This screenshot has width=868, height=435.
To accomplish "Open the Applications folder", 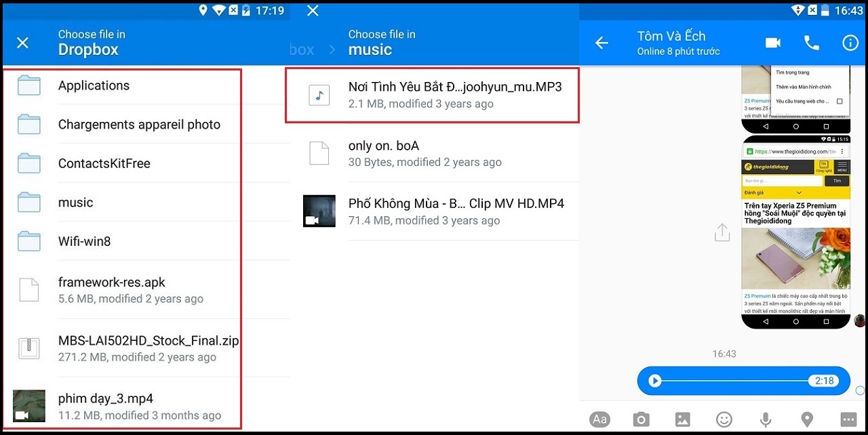I will pyautogui.click(x=146, y=85).
